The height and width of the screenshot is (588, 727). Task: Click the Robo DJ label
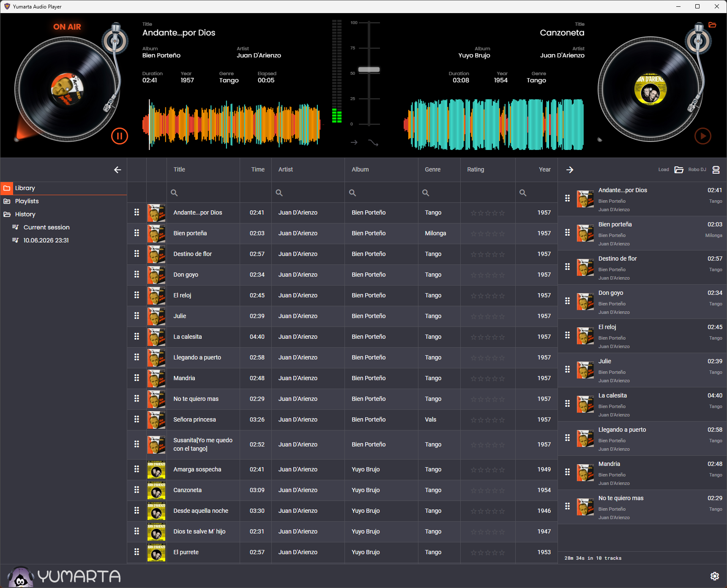(x=697, y=170)
